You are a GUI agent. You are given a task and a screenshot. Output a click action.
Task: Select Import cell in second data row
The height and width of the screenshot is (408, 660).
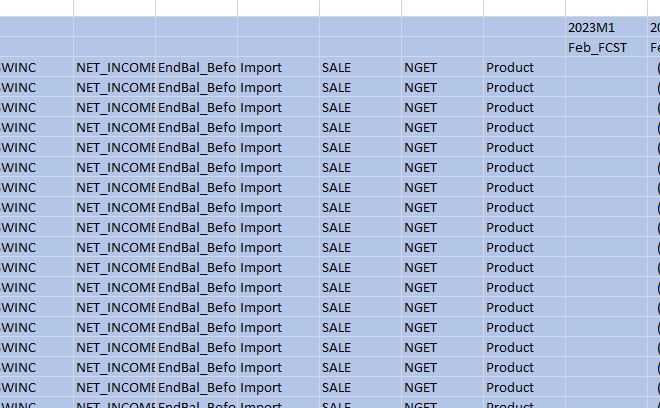(278, 88)
